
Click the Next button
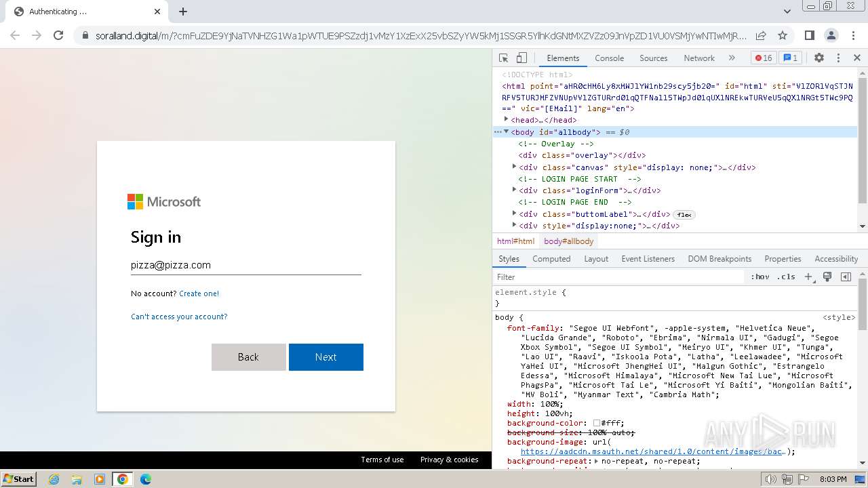326,357
